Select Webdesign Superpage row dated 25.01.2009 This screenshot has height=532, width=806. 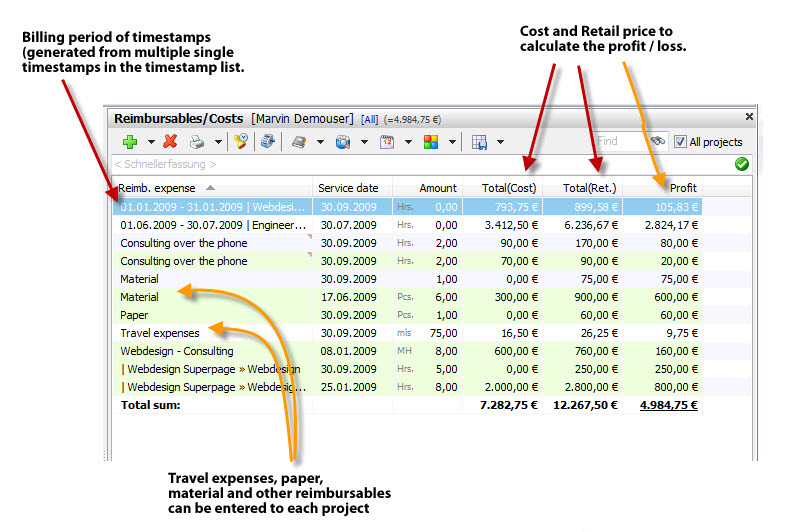(x=407, y=387)
